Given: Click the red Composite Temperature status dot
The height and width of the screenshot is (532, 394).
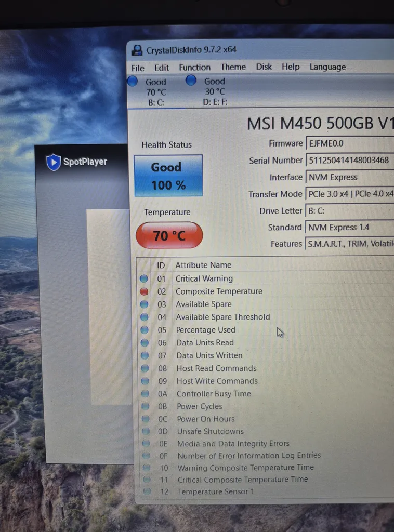Looking at the screenshot, I should 144,291.
